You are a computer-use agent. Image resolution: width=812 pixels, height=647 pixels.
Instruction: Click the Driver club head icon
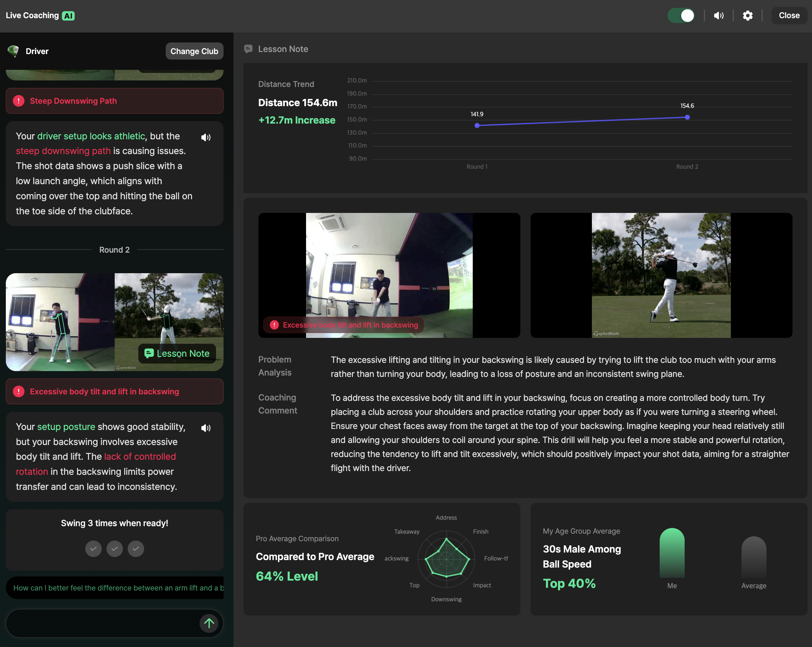[x=14, y=51]
